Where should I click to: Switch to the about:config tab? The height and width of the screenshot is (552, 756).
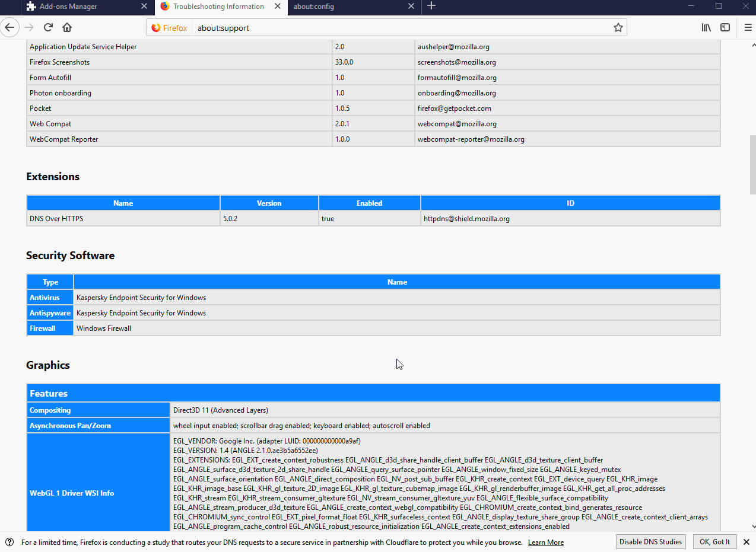click(354, 7)
